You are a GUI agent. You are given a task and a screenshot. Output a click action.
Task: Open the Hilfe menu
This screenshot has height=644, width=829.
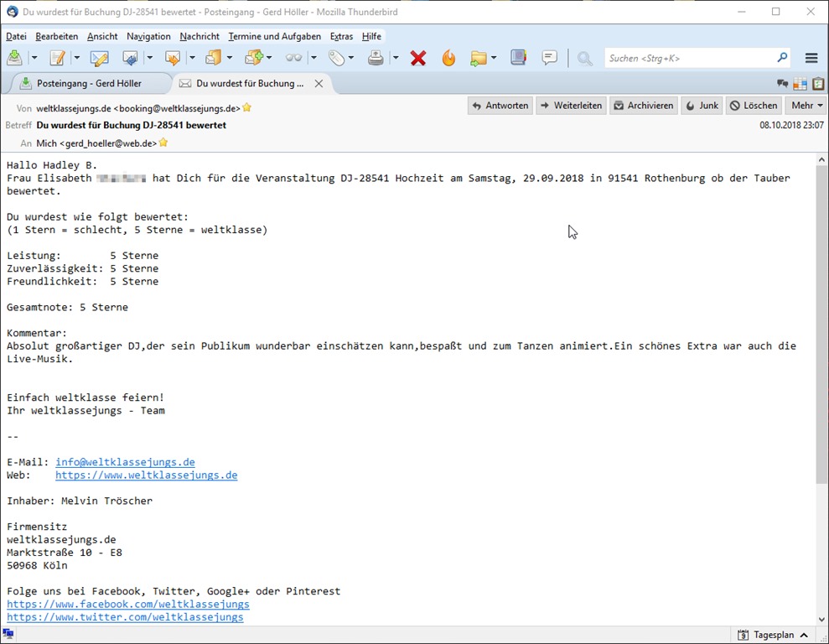(x=371, y=37)
